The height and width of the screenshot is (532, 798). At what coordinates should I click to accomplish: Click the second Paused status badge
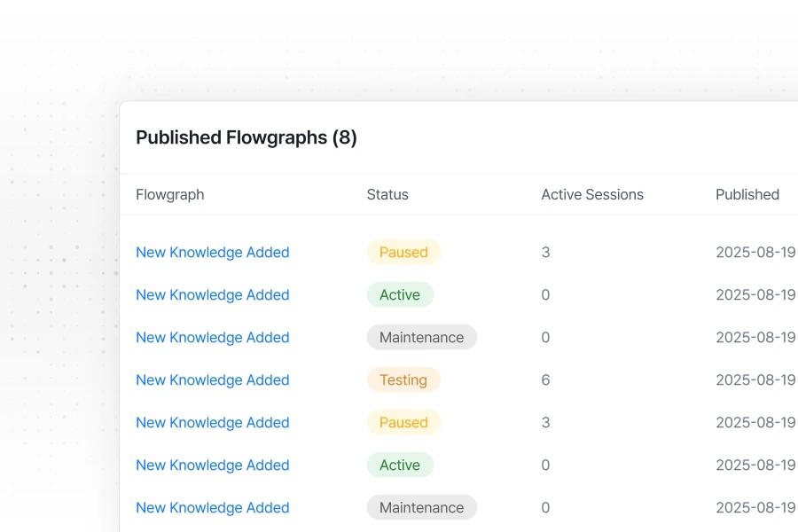tap(403, 422)
